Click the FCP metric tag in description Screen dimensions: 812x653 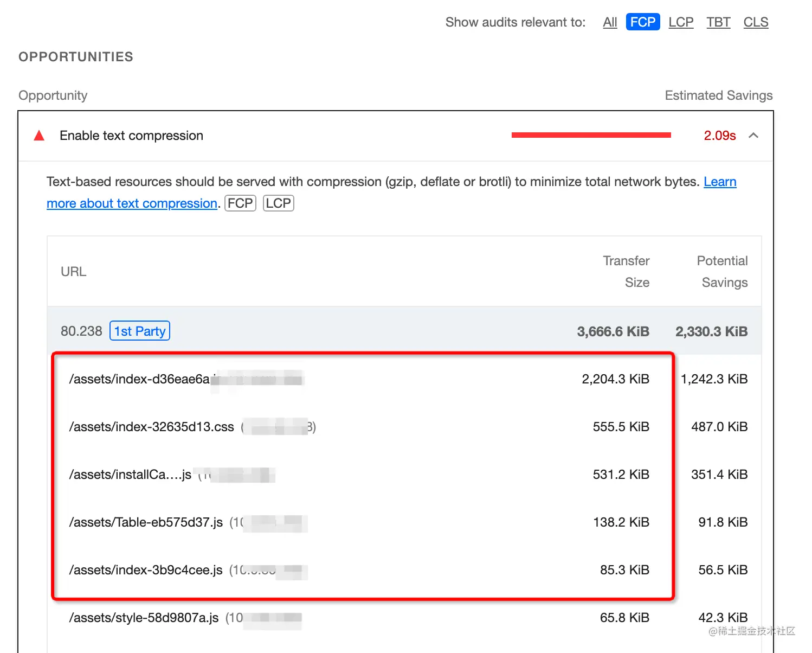point(240,203)
